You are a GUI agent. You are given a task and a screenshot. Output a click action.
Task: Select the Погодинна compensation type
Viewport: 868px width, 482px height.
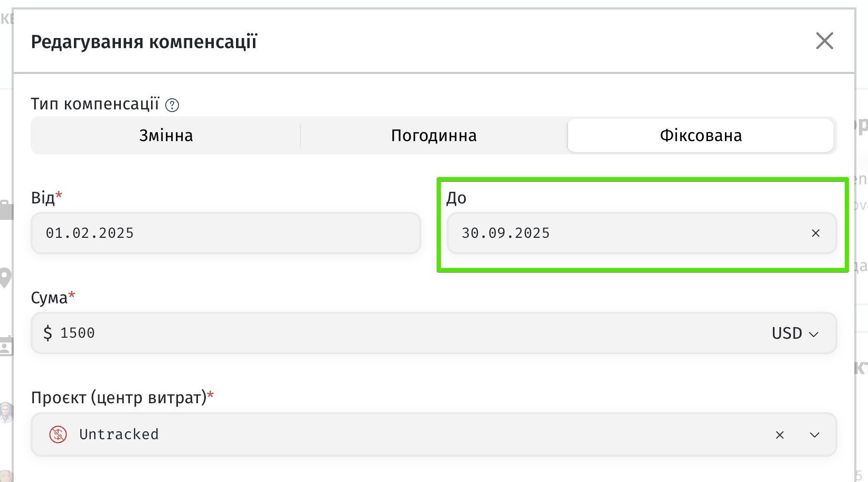[433, 136]
